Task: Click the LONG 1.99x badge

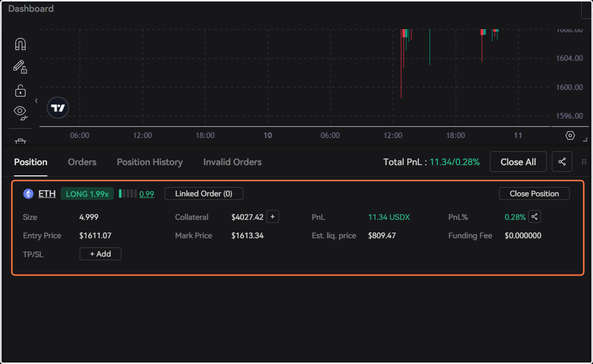Action: click(87, 194)
